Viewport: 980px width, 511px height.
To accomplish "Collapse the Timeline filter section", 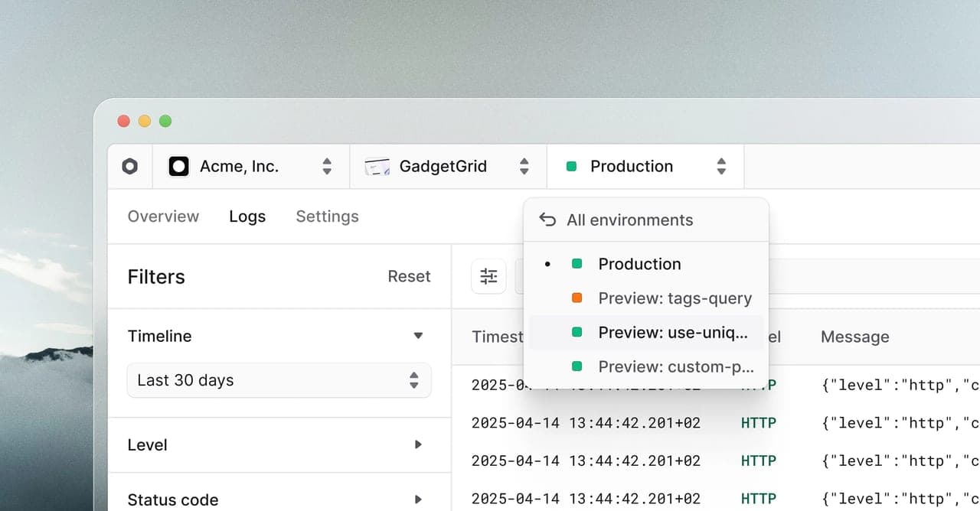I will [x=418, y=336].
